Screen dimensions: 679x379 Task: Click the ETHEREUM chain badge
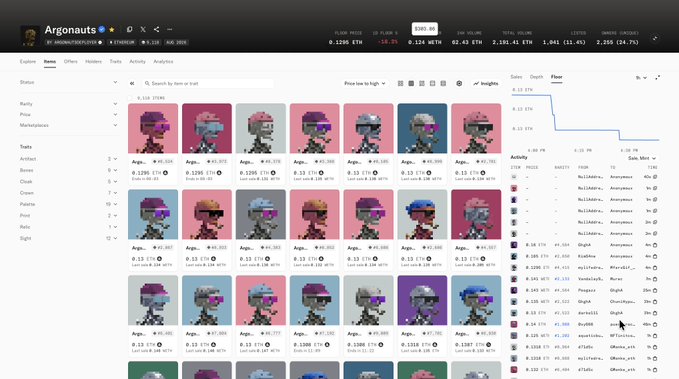[122, 42]
